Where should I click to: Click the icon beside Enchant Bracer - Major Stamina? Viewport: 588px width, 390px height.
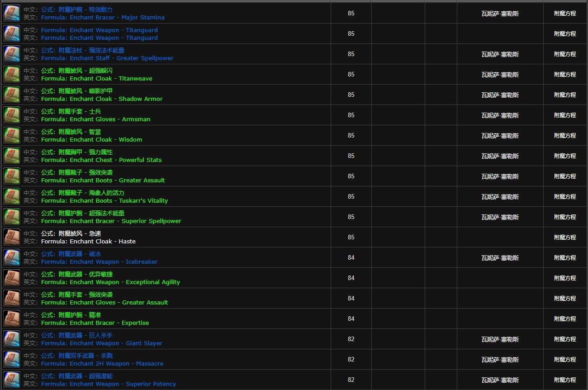12,14
